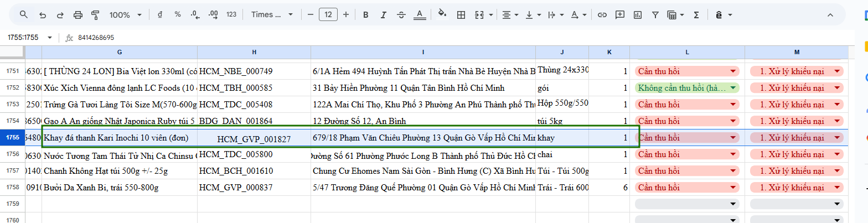Select cell 'Xúc Xích Vienna đông lạnh LC Foods'
The image size is (868, 223).
click(x=120, y=88)
